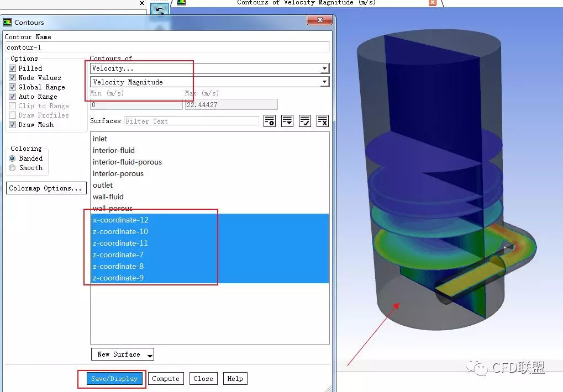Click the Save/Display button
The width and height of the screenshot is (563, 392).
tap(114, 379)
